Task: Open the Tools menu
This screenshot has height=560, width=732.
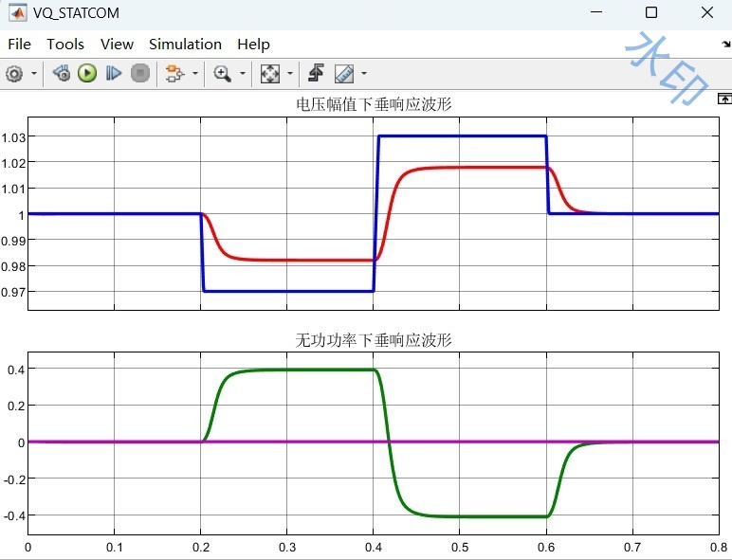Action: tap(65, 45)
